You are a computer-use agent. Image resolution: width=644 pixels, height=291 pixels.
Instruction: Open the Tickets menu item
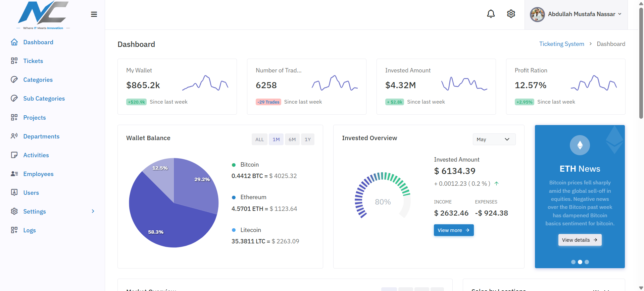pos(33,61)
